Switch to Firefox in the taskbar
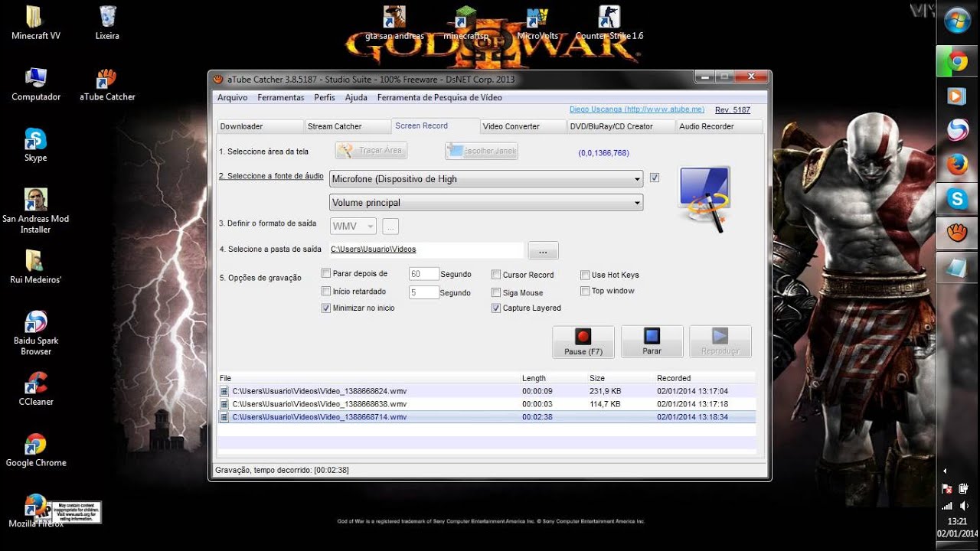980x551 pixels. click(x=957, y=165)
